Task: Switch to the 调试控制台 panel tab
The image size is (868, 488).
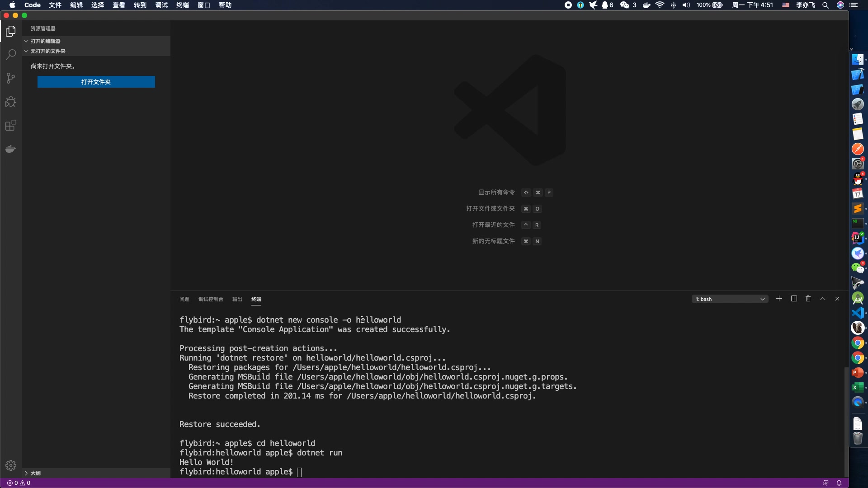Action: pyautogui.click(x=211, y=299)
